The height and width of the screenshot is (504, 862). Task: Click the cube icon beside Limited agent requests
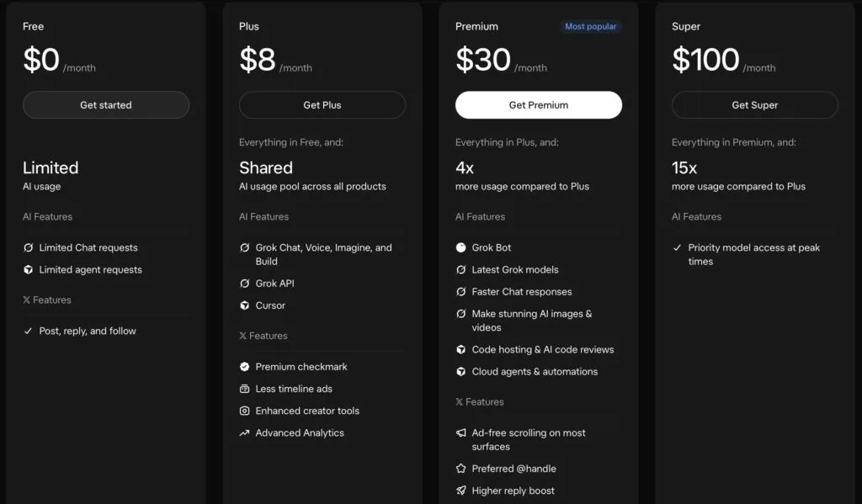[28, 270]
